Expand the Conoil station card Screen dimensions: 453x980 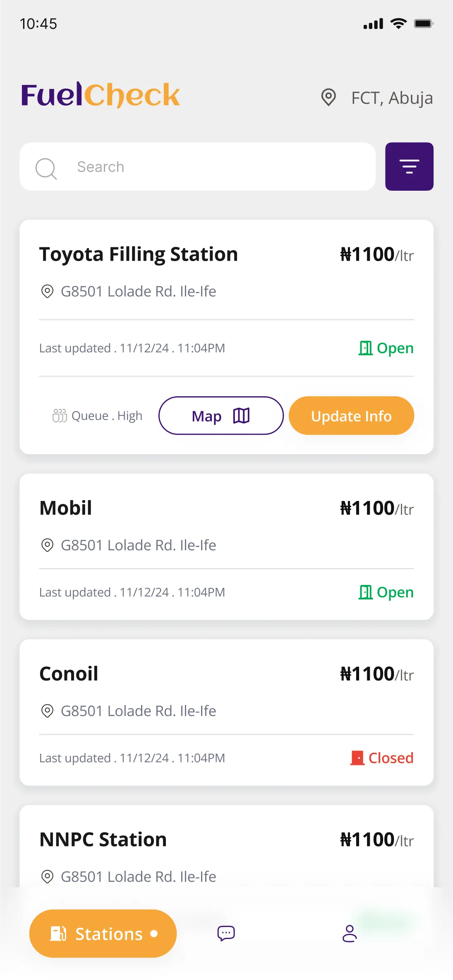(x=226, y=712)
